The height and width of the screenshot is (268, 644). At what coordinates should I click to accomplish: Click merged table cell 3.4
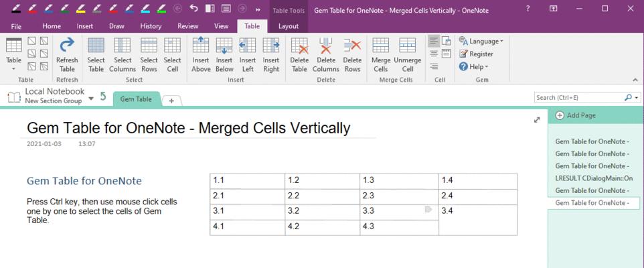[478, 220]
